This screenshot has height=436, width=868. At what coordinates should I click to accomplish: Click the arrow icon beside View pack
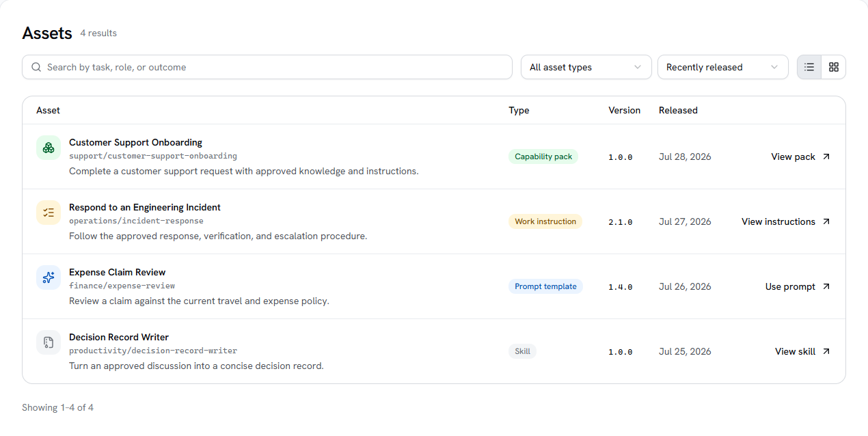(826, 156)
